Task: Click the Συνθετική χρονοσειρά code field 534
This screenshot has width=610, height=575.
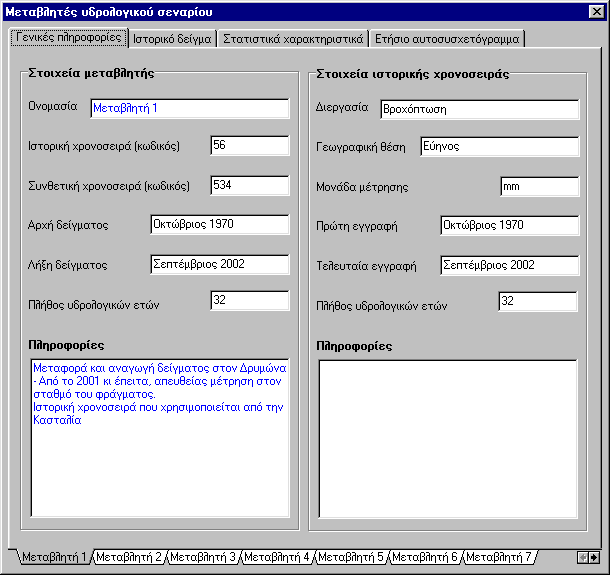Action: click(x=250, y=185)
